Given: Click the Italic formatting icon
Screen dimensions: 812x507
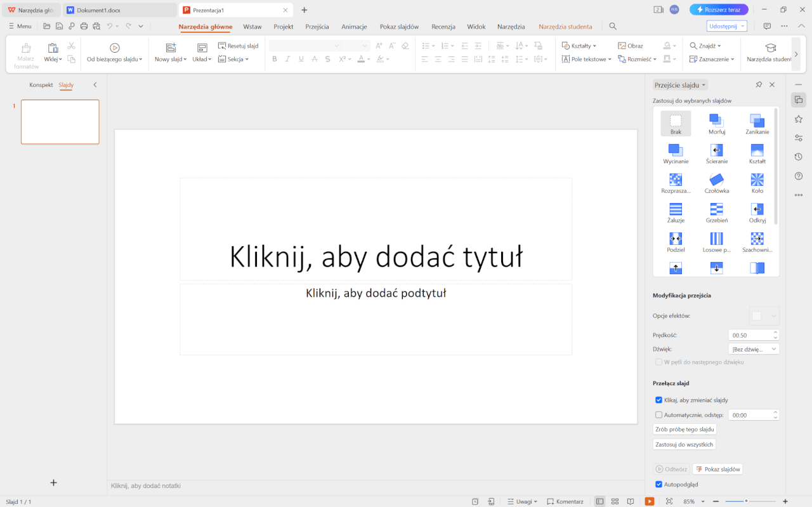Looking at the screenshot, I should click(x=288, y=59).
